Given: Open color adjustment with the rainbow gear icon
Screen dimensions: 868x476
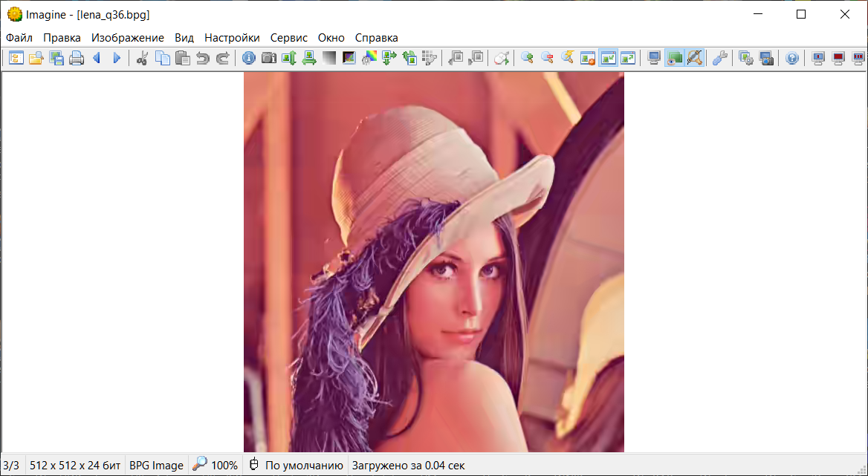Looking at the screenshot, I should pos(369,57).
